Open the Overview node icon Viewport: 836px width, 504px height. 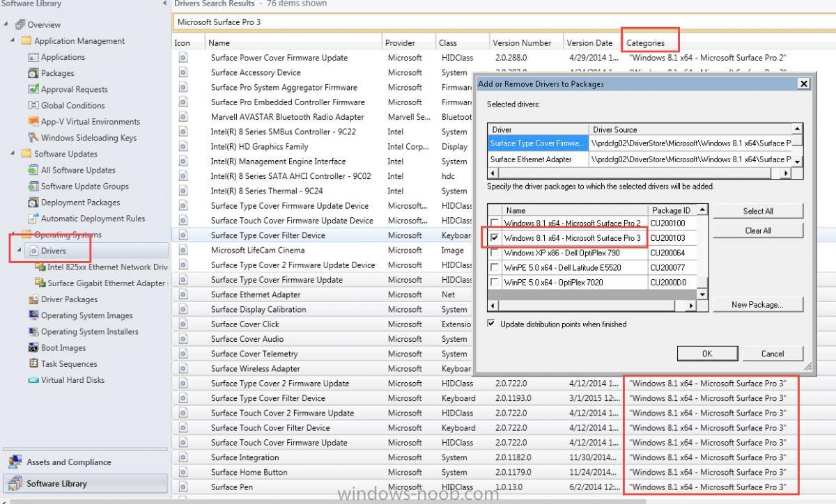pyautogui.click(x=20, y=24)
